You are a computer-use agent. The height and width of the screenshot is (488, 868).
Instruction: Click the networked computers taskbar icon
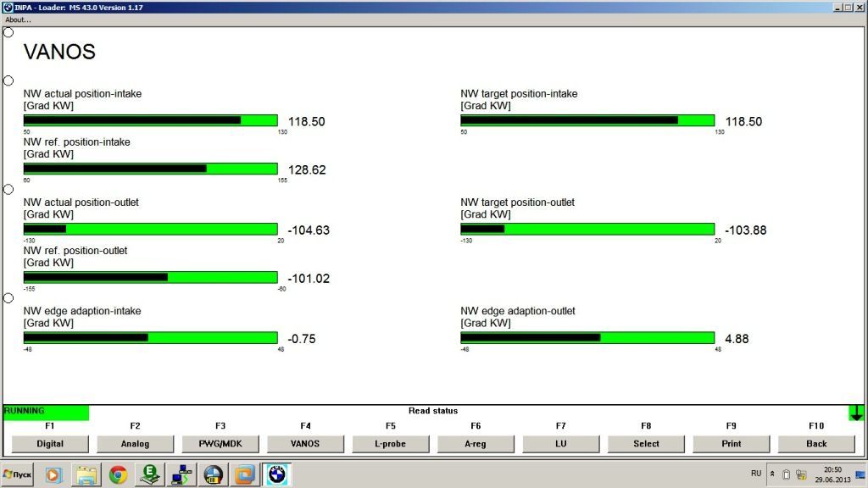coord(181,474)
